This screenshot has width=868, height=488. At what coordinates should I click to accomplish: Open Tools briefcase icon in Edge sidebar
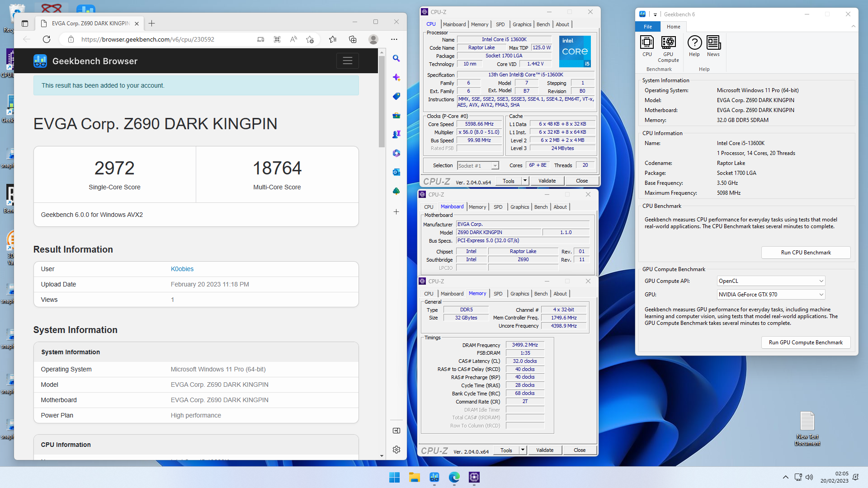point(396,115)
